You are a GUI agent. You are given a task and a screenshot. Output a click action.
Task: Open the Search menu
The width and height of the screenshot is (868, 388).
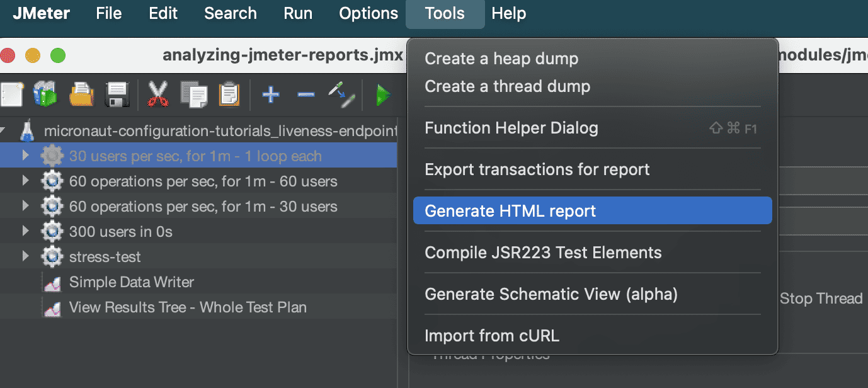(x=231, y=13)
